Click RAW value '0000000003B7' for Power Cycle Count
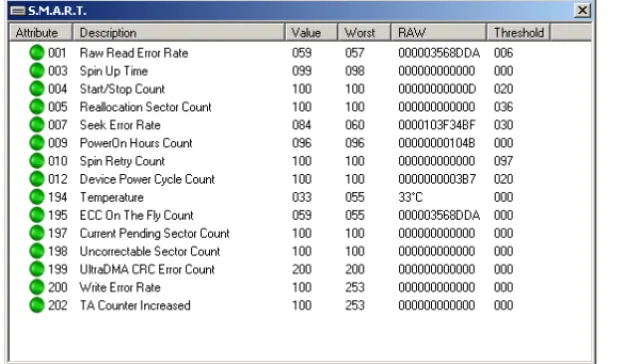640x364 pixels. [437, 179]
